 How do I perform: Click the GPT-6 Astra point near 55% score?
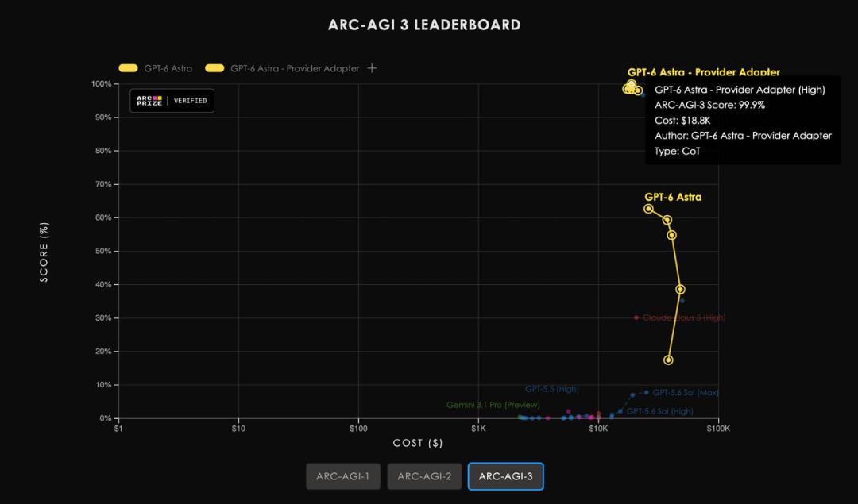(672, 235)
